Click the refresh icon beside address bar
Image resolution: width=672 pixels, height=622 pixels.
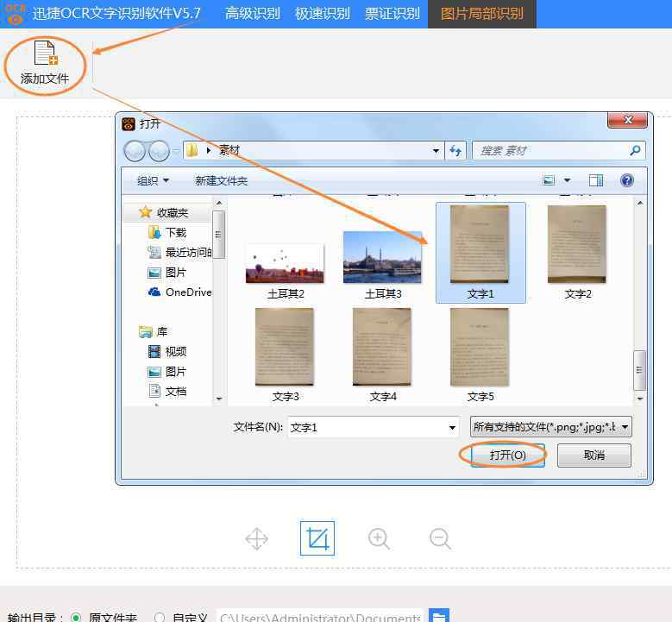pos(456,150)
